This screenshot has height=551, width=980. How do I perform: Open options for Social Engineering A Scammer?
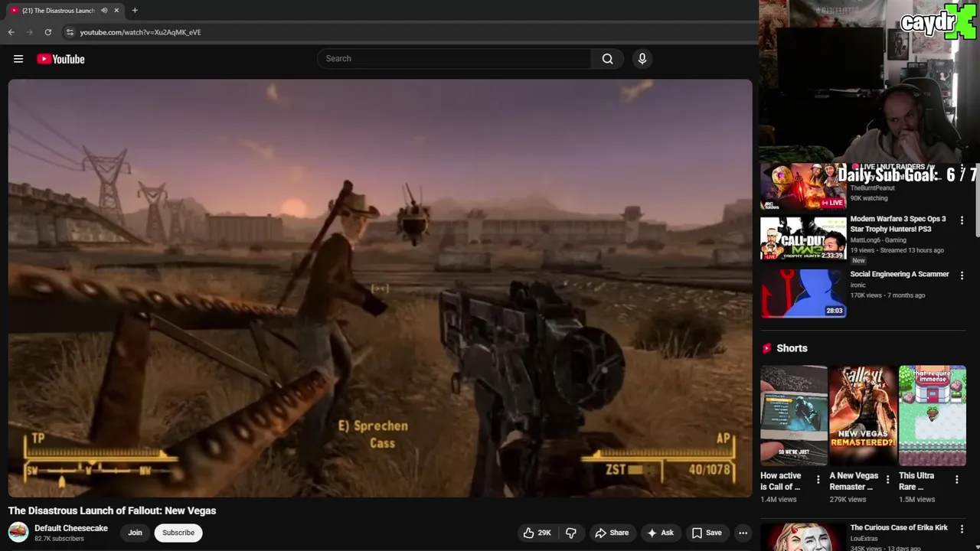962,275
